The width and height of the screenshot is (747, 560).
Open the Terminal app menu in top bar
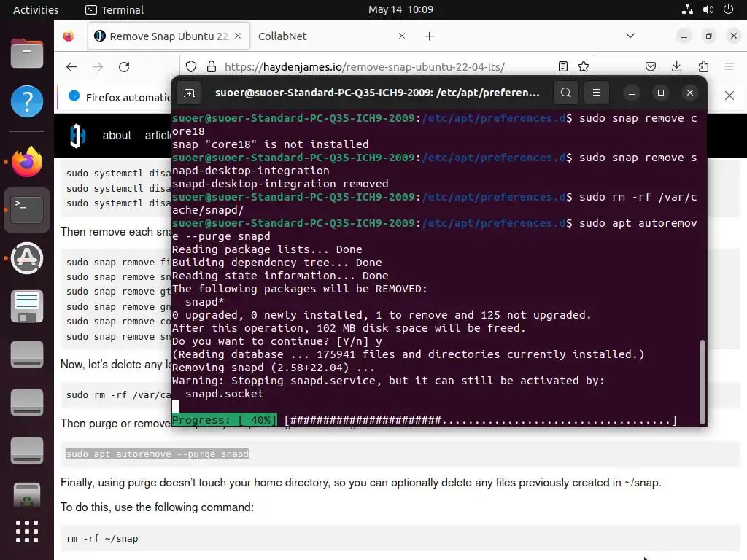pos(115,9)
